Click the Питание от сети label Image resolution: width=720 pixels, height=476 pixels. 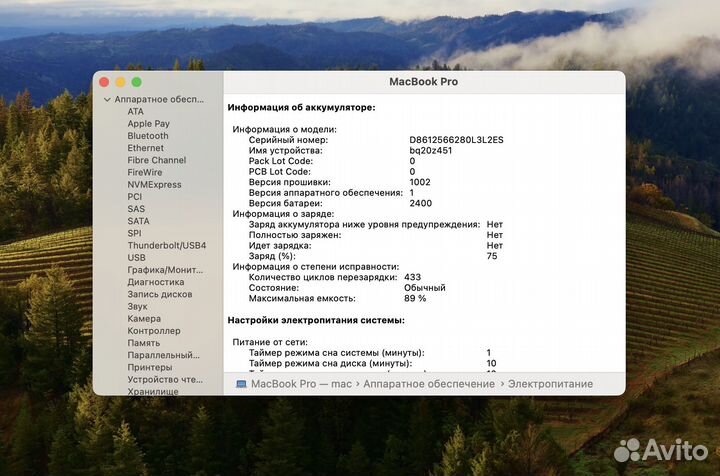[x=270, y=342]
